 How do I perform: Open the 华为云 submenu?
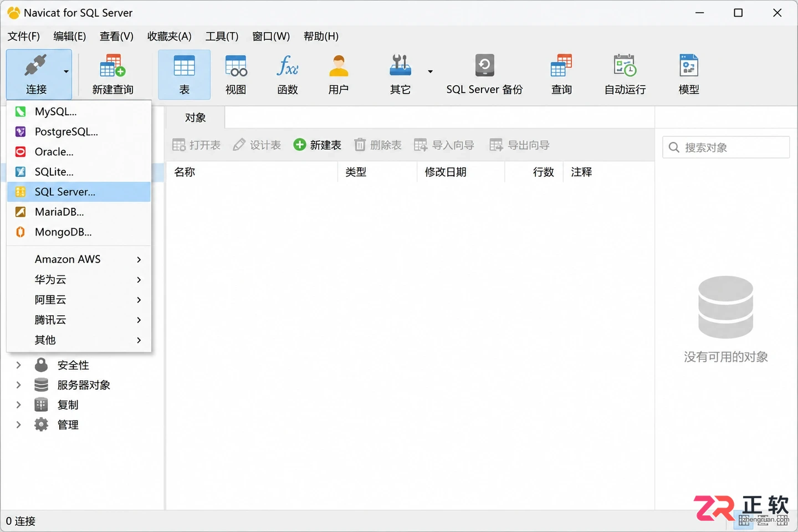tap(79, 280)
